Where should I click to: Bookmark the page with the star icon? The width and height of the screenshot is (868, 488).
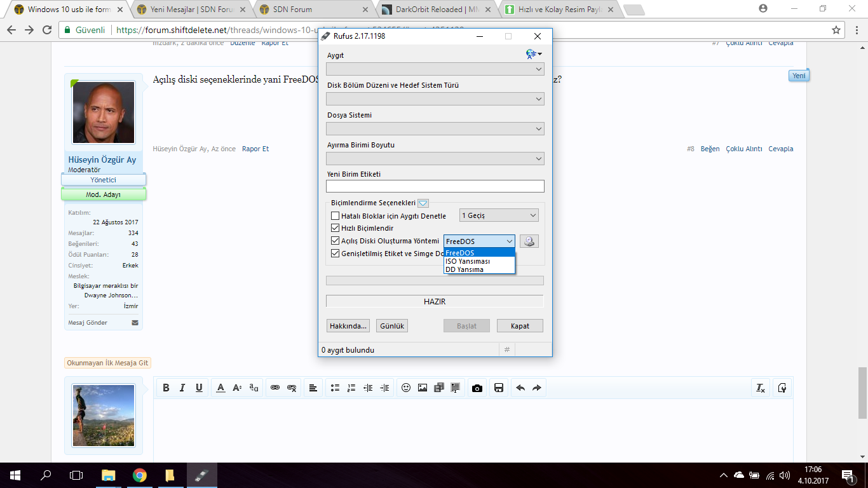pyautogui.click(x=836, y=30)
